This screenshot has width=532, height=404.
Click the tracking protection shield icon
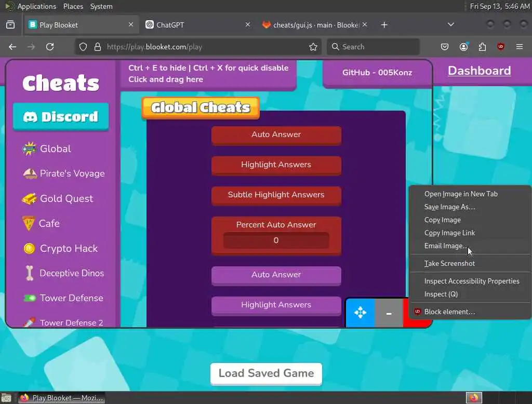pyautogui.click(x=83, y=47)
